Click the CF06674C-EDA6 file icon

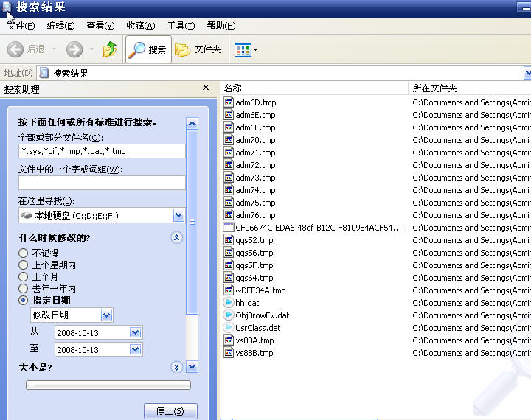tap(229, 227)
